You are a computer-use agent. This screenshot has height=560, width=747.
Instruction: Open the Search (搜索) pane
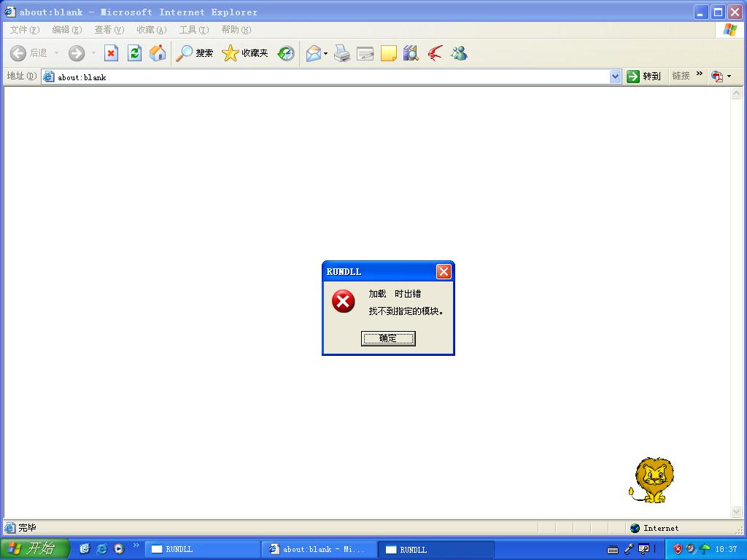coord(194,52)
